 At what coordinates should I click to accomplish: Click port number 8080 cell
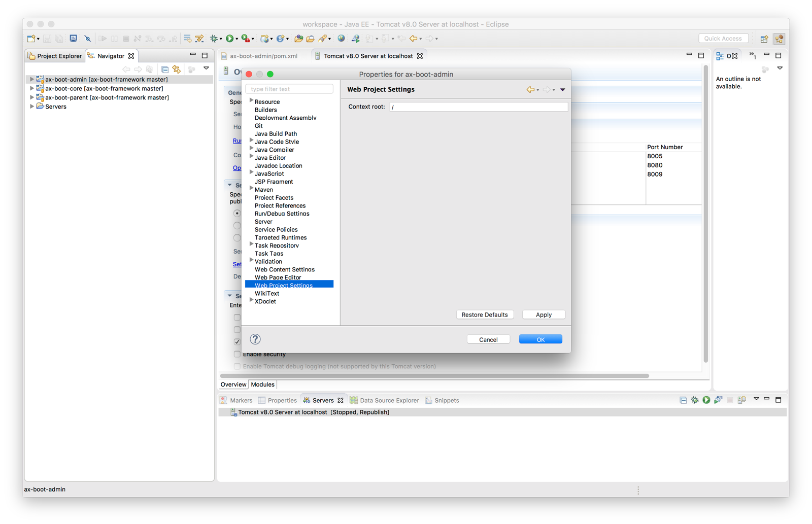tap(655, 165)
